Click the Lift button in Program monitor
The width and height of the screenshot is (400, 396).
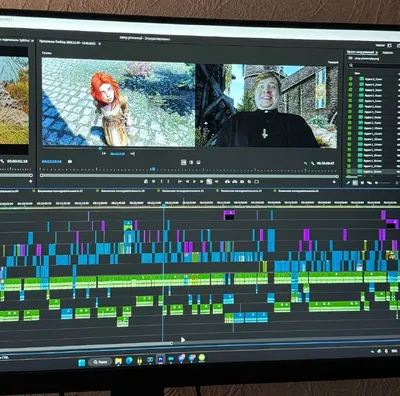pyautogui.click(x=228, y=182)
